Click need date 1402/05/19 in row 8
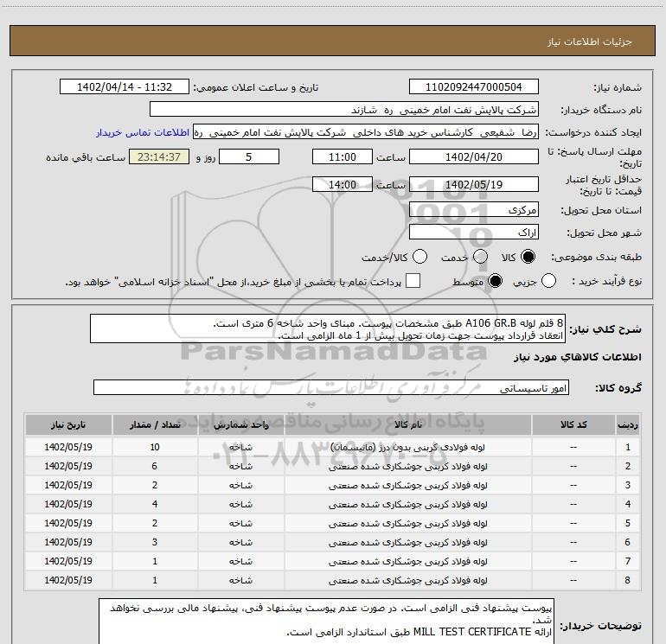Image resolution: width=666 pixels, height=644 pixels. point(68,580)
